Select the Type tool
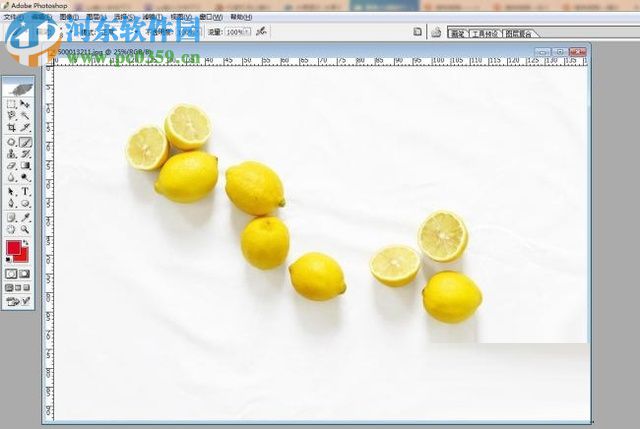640x429 pixels. tap(25, 191)
